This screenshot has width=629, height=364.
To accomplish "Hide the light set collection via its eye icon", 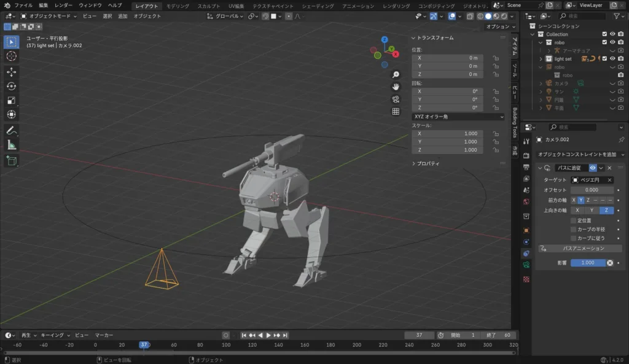I will click(612, 59).
